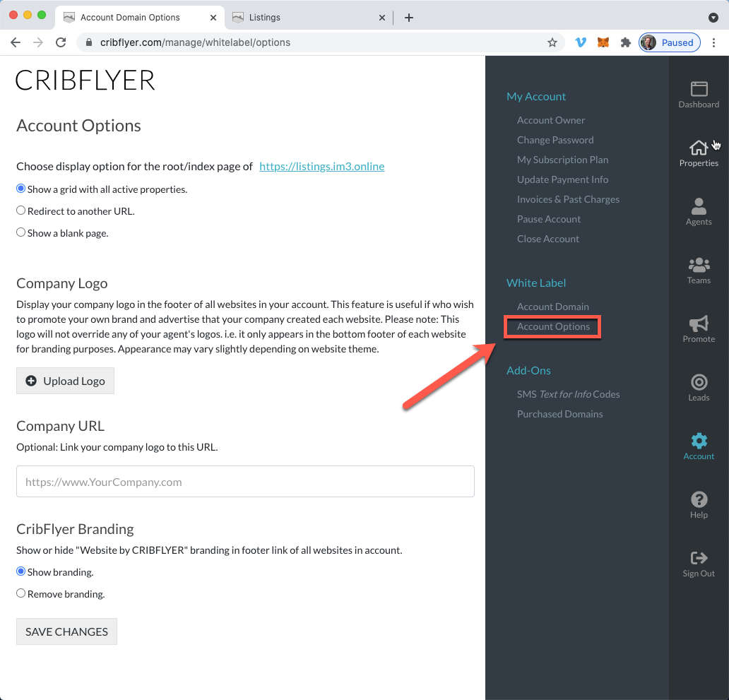Open the listings.im3.online link
729x700 pixels.
(x=321, y=166)
